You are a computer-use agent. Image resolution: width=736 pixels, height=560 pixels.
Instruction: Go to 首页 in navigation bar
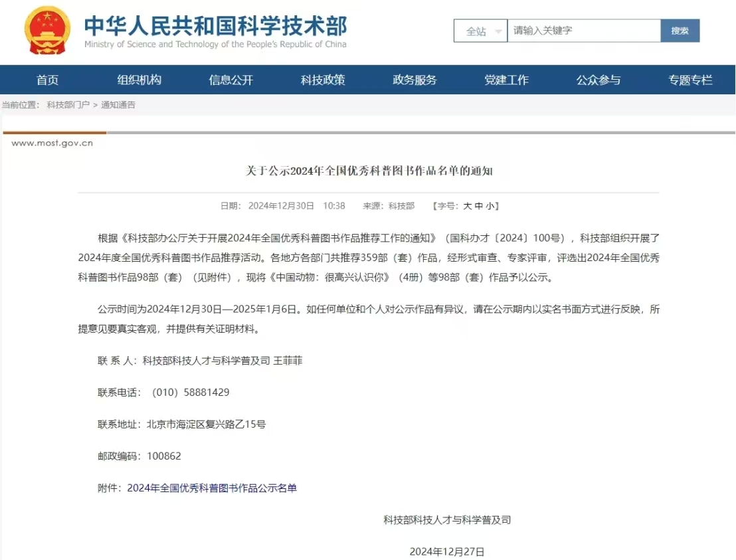pos(47,80)
